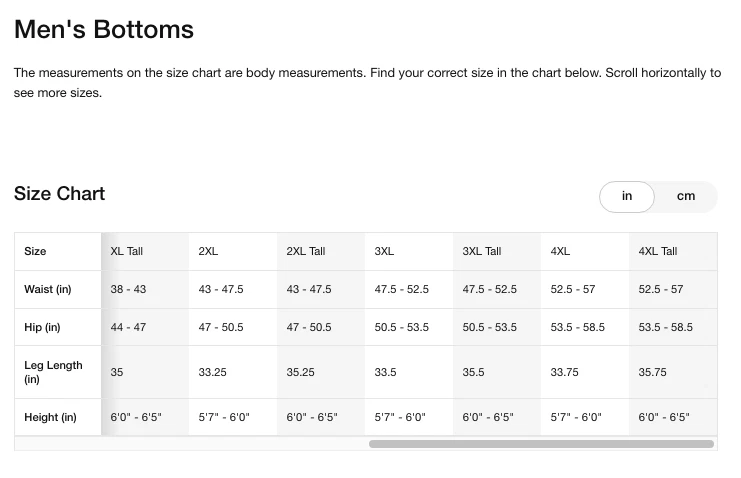This screenshot has width=741, height=478.
Task: Click the 35.25 leg length cell
Action: click(x=300, y=372)
